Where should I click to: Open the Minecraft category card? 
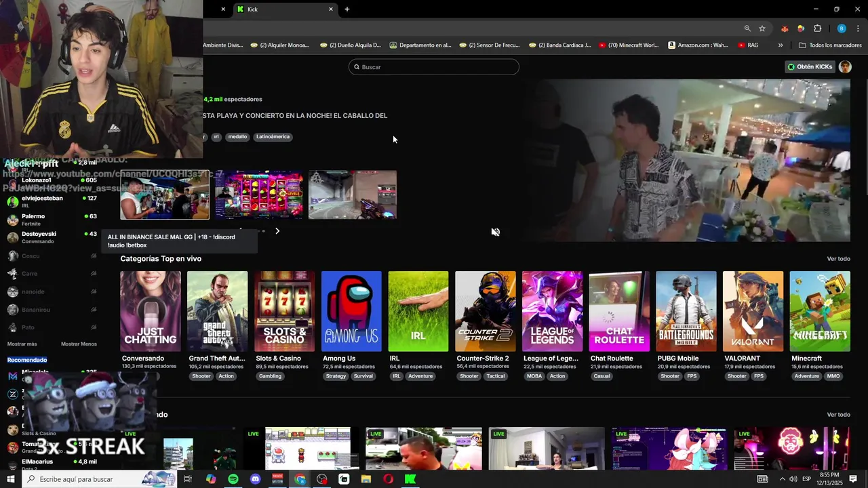(x=820, y=311)
